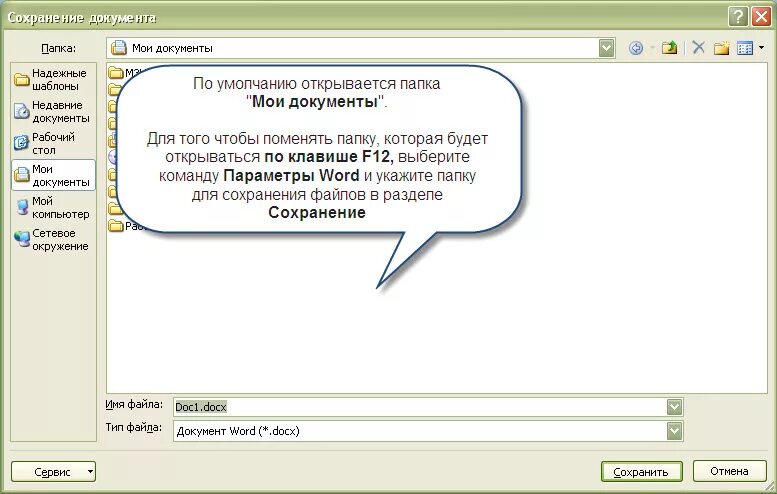The width and height of the screenshot is (777, 494).
Task: Close the Сохранение документа dialog
Action: [x=761, y=17]
